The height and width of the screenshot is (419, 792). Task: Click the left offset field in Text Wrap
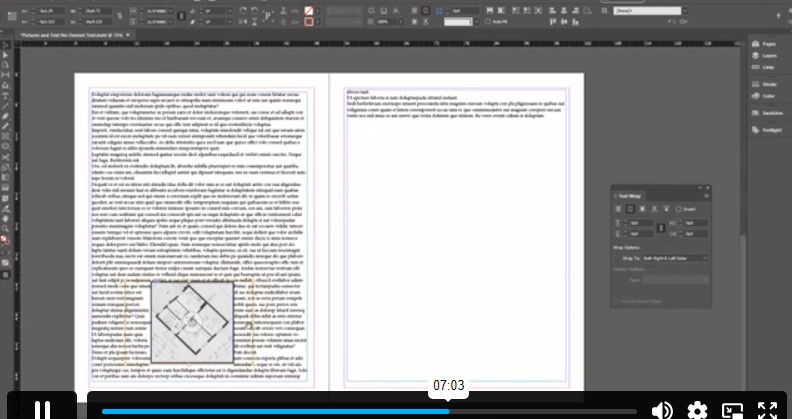click(x=696, y=223)
